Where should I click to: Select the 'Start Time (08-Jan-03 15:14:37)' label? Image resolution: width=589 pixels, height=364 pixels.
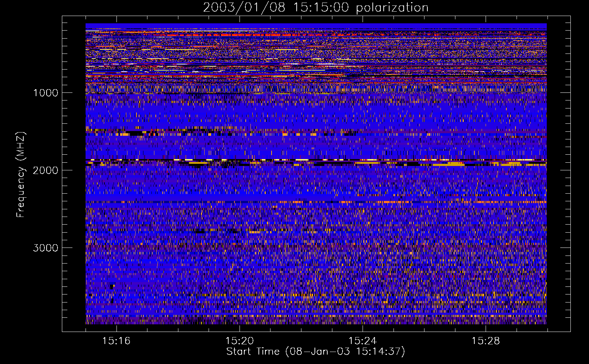[316, 352]
